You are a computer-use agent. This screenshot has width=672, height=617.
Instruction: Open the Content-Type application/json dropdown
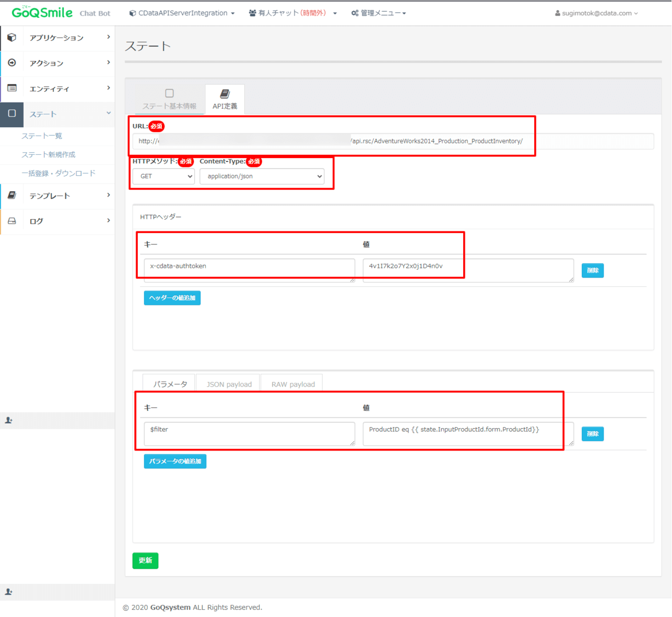coord(262,176)
